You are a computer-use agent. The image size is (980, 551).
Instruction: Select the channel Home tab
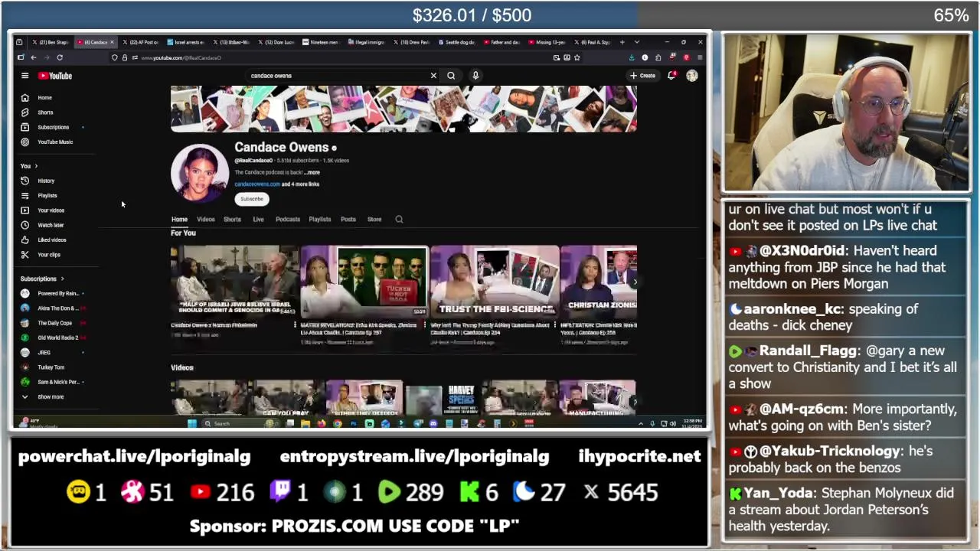coord(179,220)
